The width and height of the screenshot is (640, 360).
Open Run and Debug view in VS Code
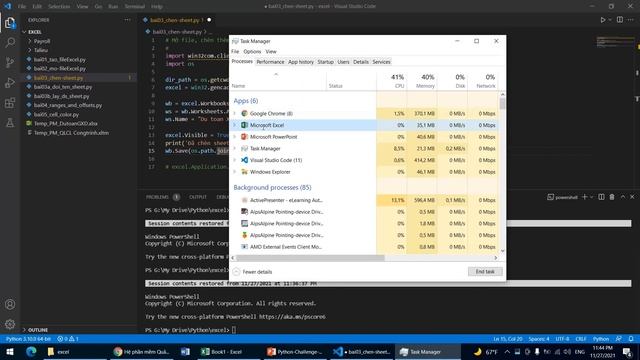[10, 82]
